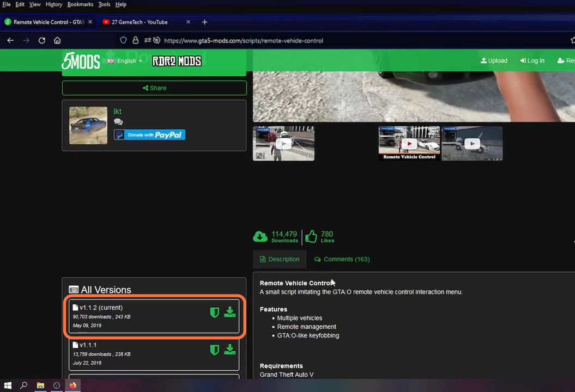Switch to the Description tab
This screenshot has height=392, width=575.
click(280, 259)
